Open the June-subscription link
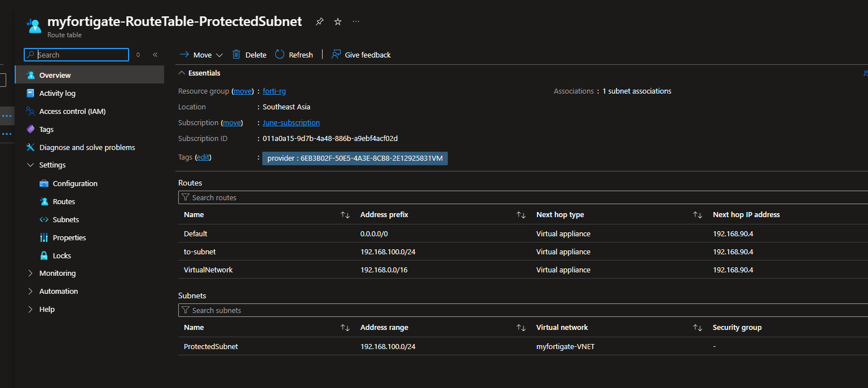 tap(291, 122)
